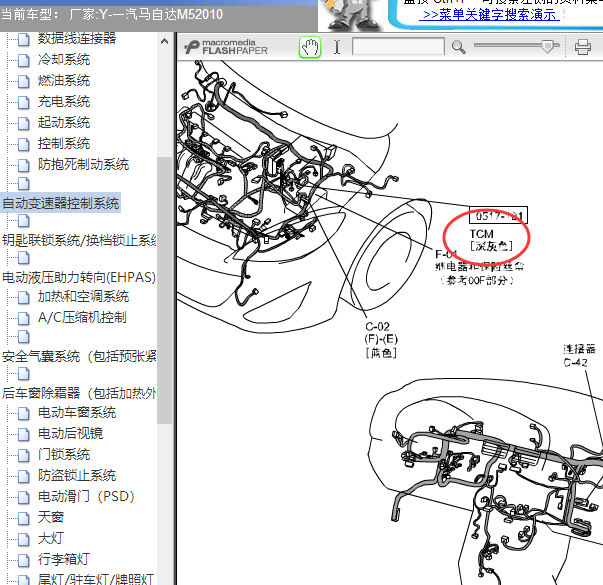Open 燃油系统 tree item

(x=64, y=80)
